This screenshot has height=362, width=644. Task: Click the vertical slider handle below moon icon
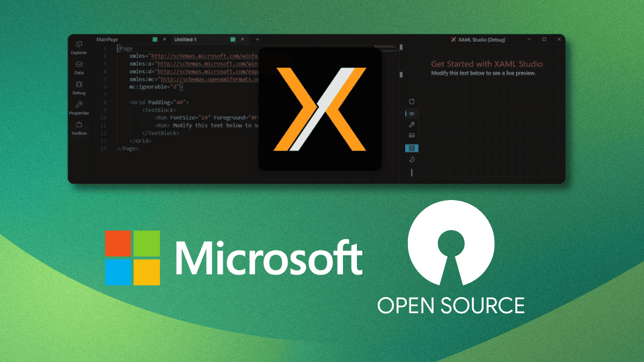point(412,172)
